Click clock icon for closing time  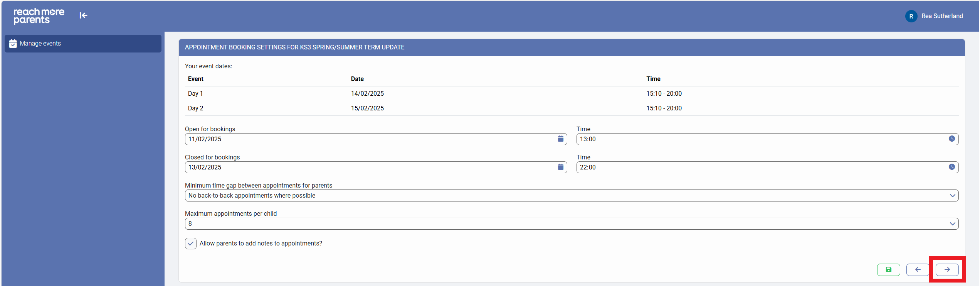tap(951, 167)
